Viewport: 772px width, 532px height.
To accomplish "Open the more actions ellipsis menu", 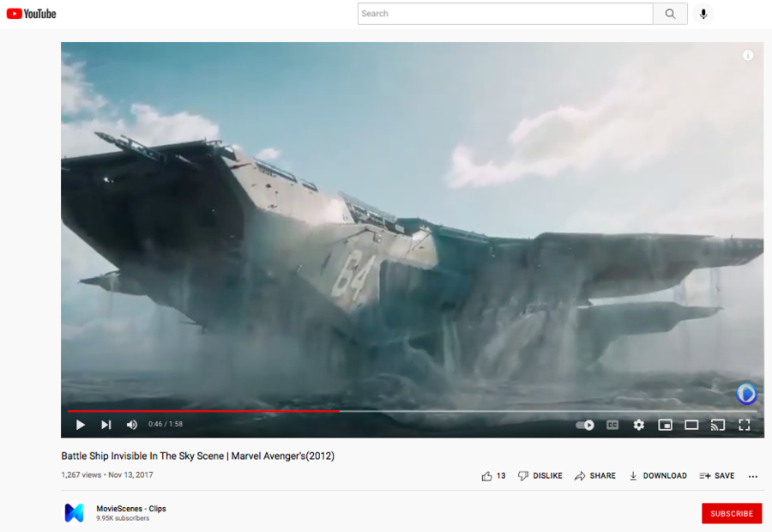I will coord(753,476).
